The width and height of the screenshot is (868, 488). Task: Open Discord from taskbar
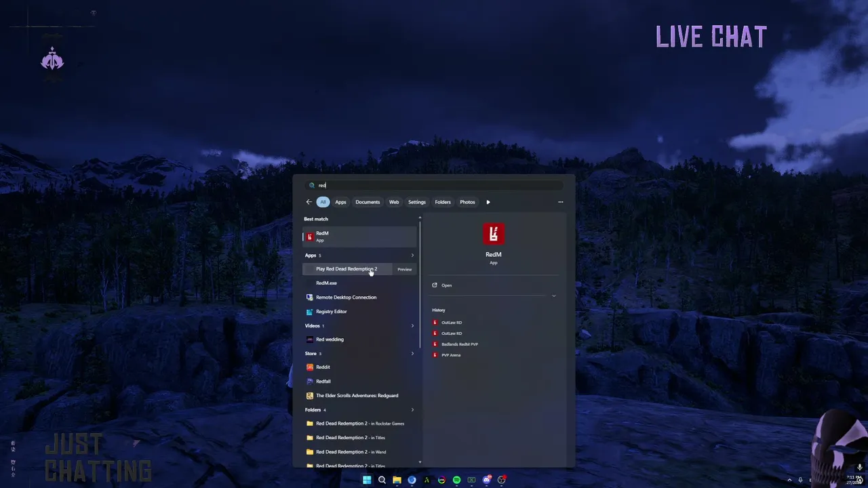click(486, 480)
